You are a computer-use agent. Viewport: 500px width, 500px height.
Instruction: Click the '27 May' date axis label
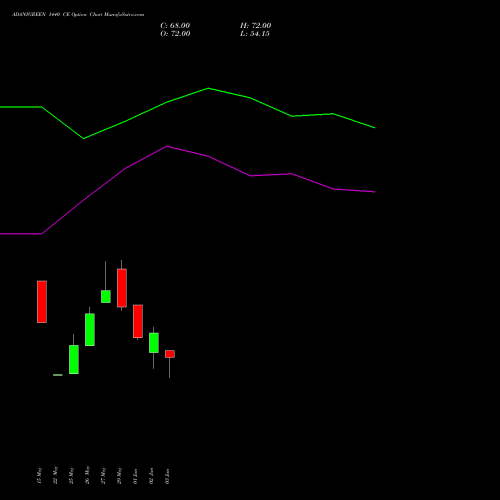[x=103, y=476]
